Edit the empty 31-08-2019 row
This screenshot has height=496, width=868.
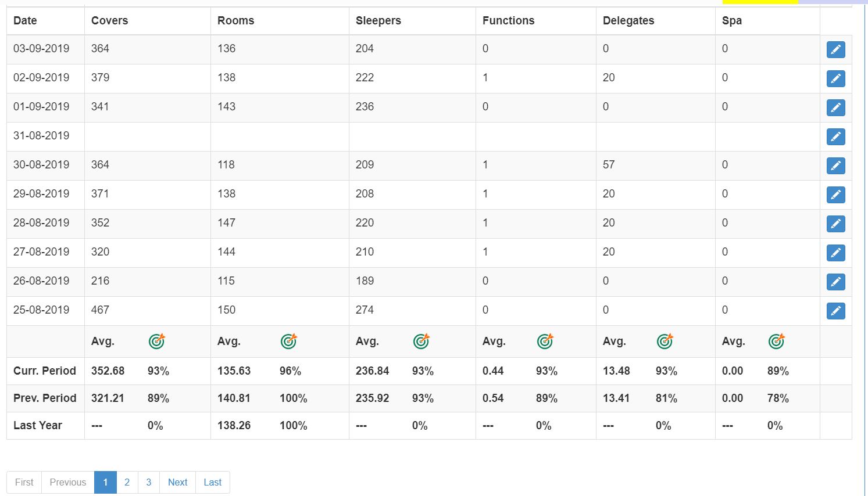[x=835, y=136]
